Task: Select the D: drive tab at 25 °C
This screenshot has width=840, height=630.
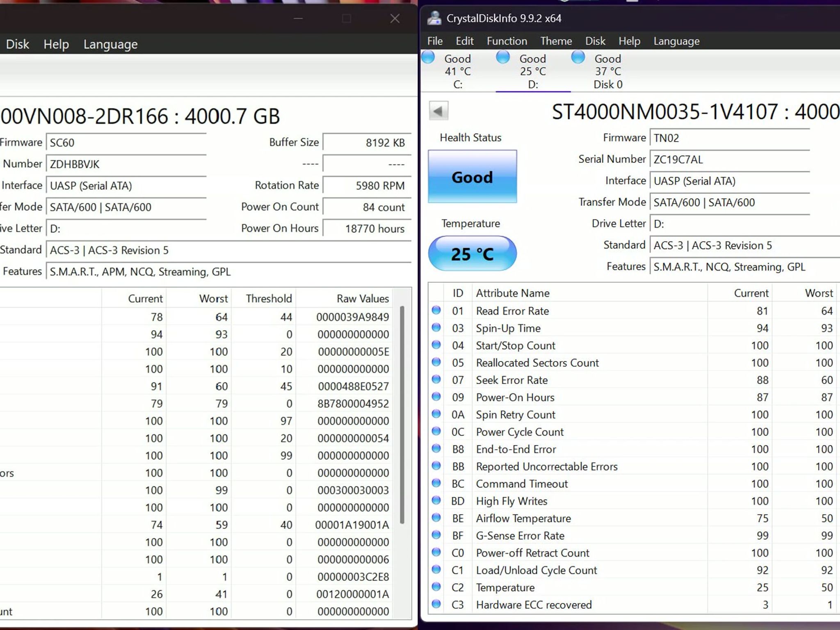Action: [533, 71]
